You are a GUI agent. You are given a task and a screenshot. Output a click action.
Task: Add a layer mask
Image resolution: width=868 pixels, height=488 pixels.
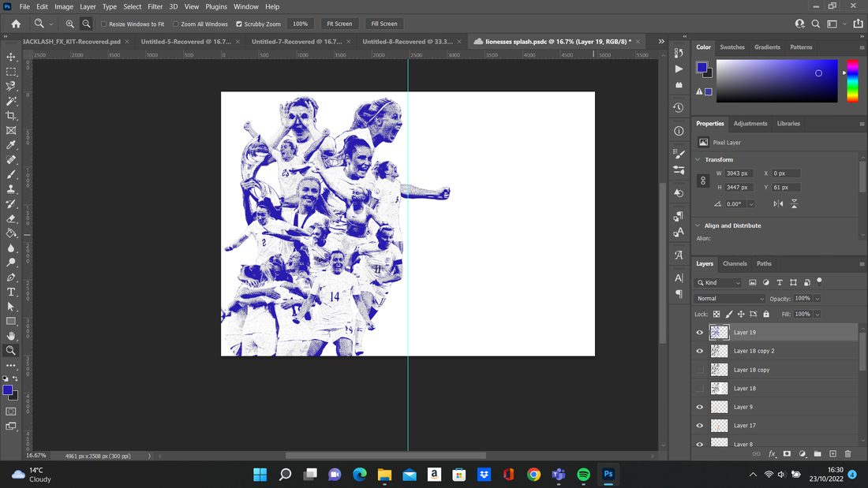[x=788, y=453]
